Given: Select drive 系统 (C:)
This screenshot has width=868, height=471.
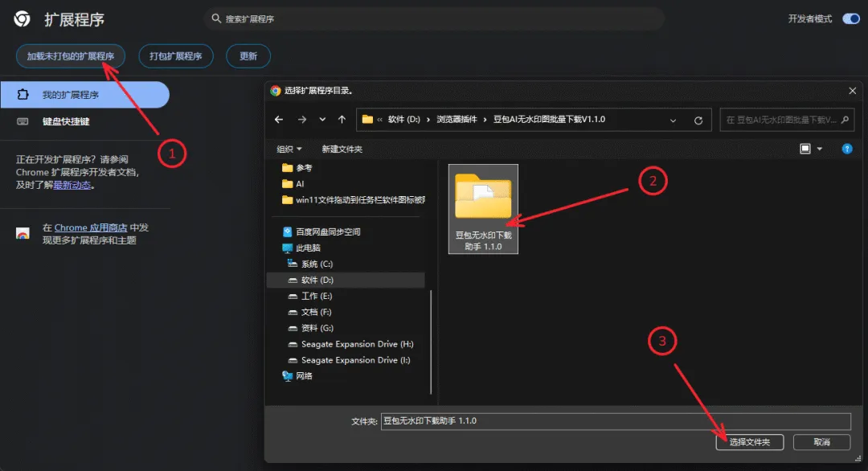Looking at the screenshot, I should point(310,264).
